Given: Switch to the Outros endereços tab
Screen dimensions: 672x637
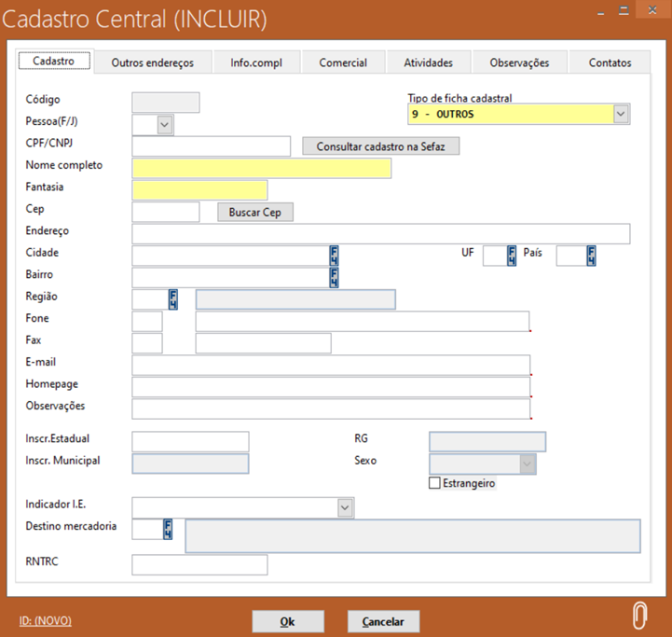Looking at the screenshot, I should (x=153, y=62).
